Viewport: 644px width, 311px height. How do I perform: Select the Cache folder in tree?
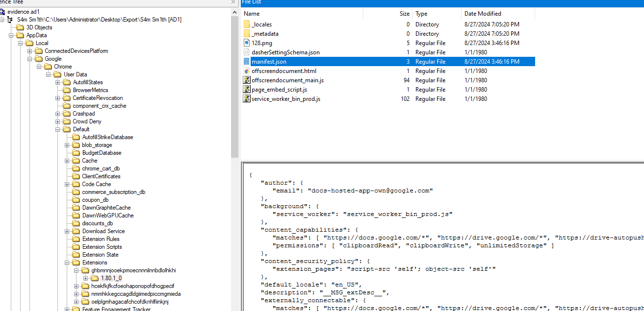tap(90, 161)
